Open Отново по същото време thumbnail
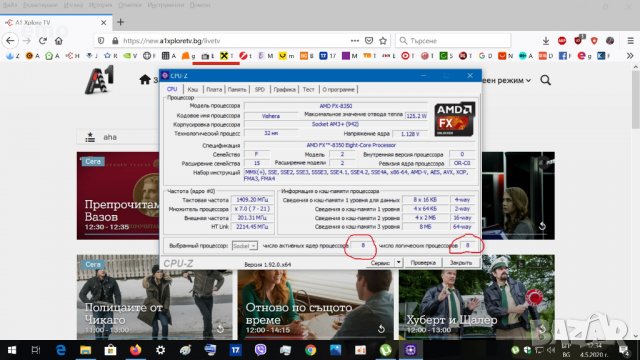 (316, 304)
